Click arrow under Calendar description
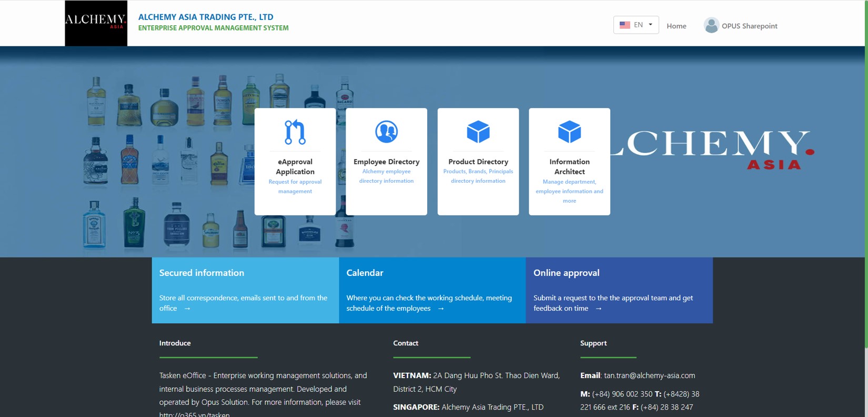This screenshot has width=868, height=417. (x=441, y=309)
